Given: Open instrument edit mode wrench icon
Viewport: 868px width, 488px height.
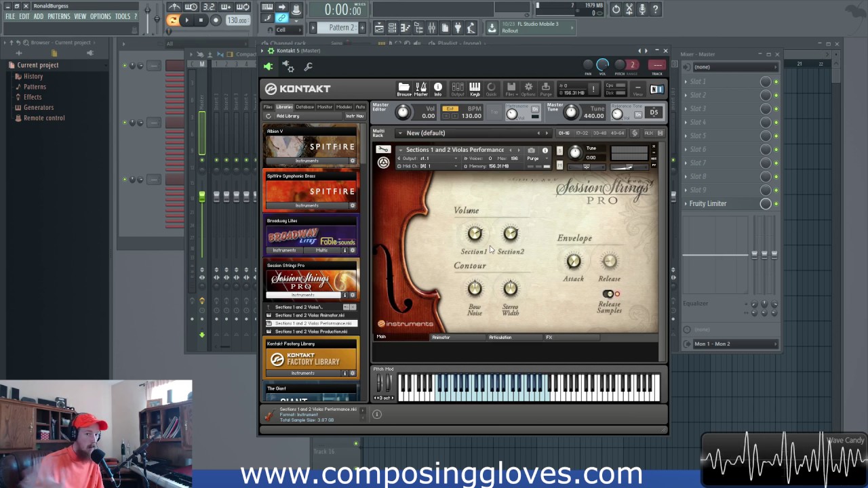Looking at the screenshot, I should tap(383, 150).
